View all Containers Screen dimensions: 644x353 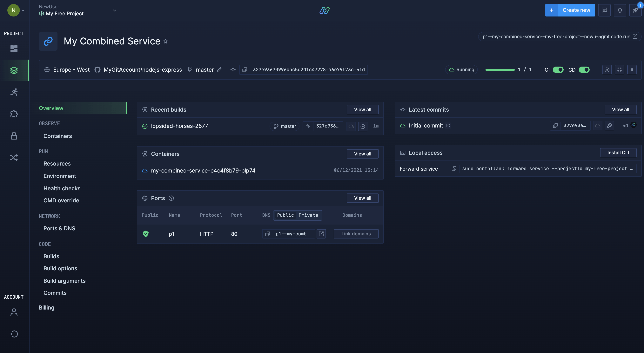363,154
